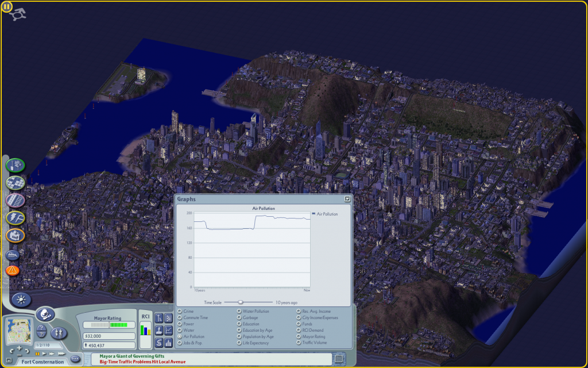This screenshot has height=368, width=588.
Task: Open the city data views grid icon
Action: (x=168, y=319)
